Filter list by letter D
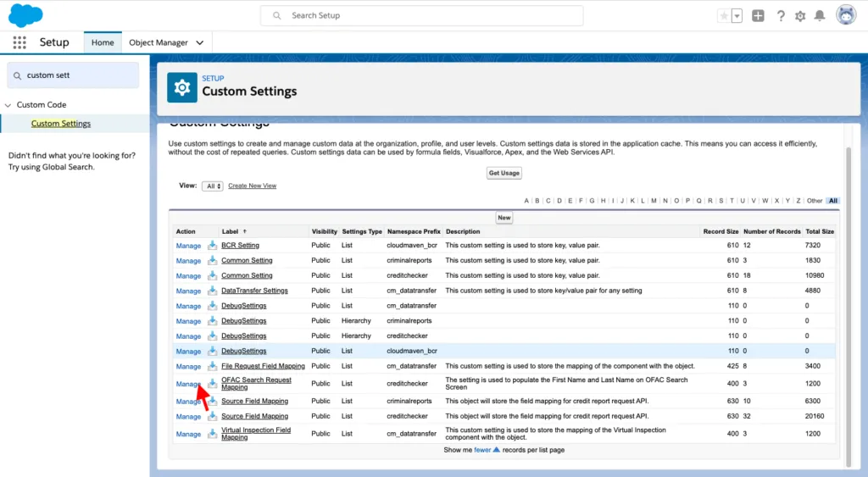 click(559, 201)
